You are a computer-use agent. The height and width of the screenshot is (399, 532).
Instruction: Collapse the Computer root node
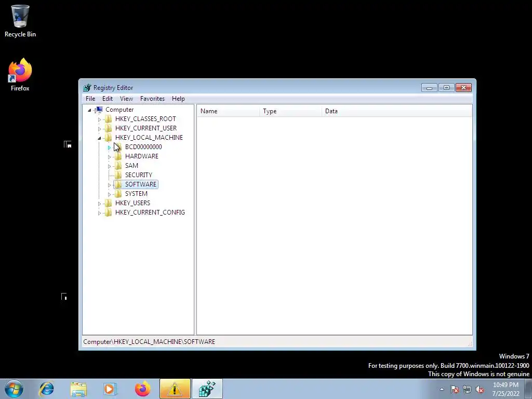click(x=89, y=110)
